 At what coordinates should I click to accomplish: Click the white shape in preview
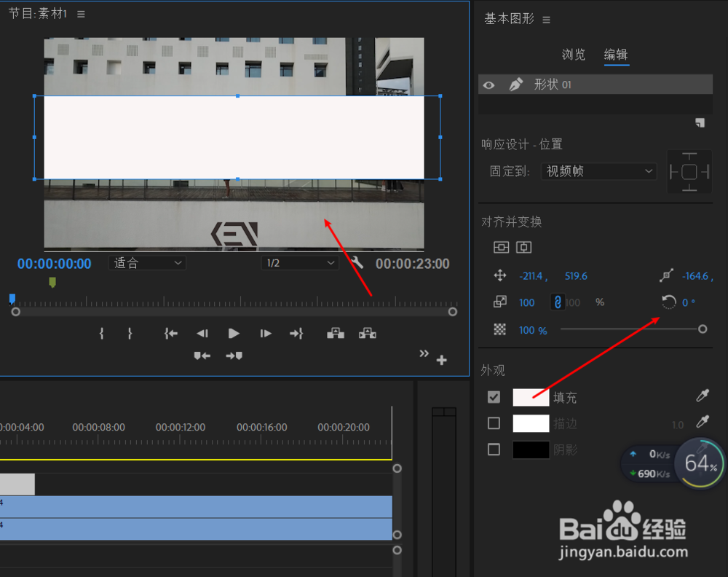click(x=234, y=138)
